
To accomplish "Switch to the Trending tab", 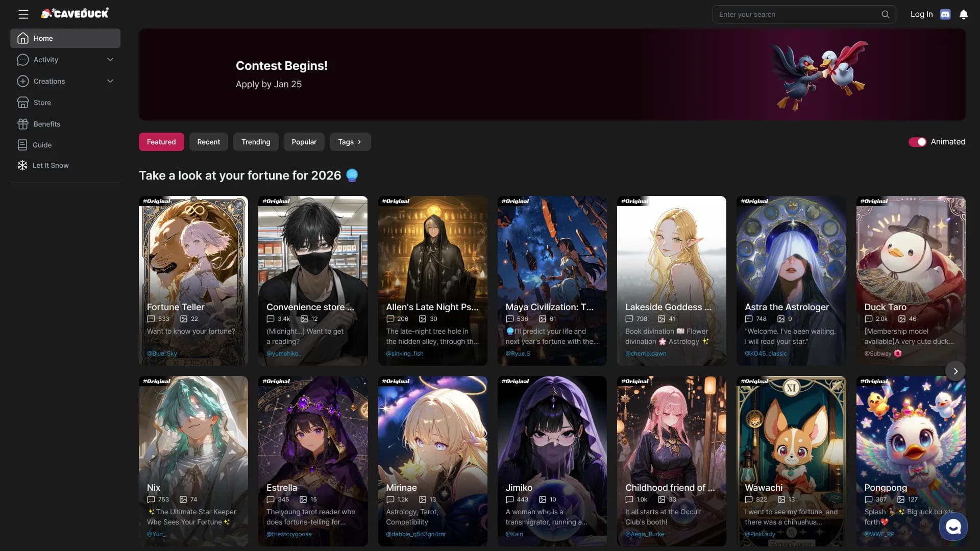I will point(256,142).
